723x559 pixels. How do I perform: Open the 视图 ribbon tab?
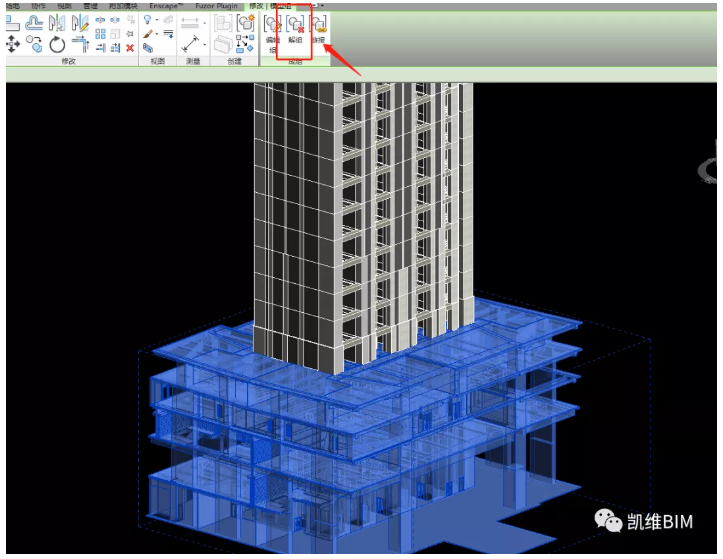coord(65,6)
